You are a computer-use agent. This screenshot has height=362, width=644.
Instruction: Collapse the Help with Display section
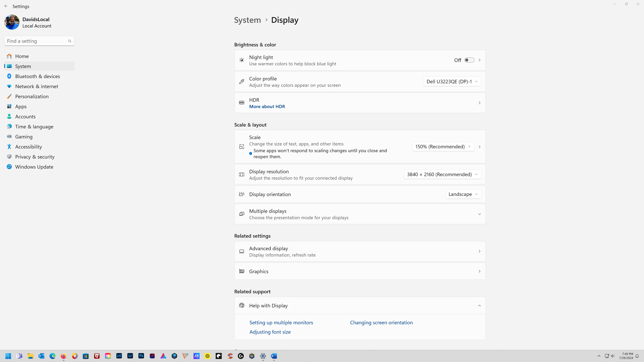tap(479, 306)
